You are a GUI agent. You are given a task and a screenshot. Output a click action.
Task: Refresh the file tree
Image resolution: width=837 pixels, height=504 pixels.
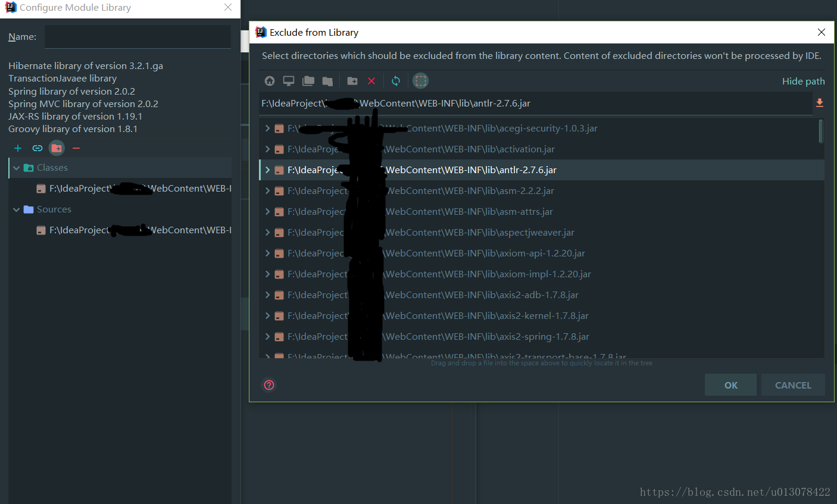pos(396,81)
